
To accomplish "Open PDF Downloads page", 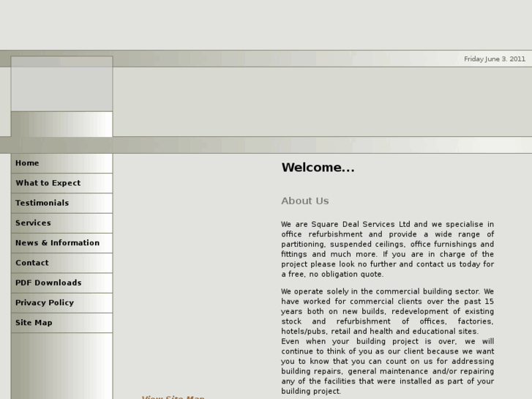I will point(61,283).
